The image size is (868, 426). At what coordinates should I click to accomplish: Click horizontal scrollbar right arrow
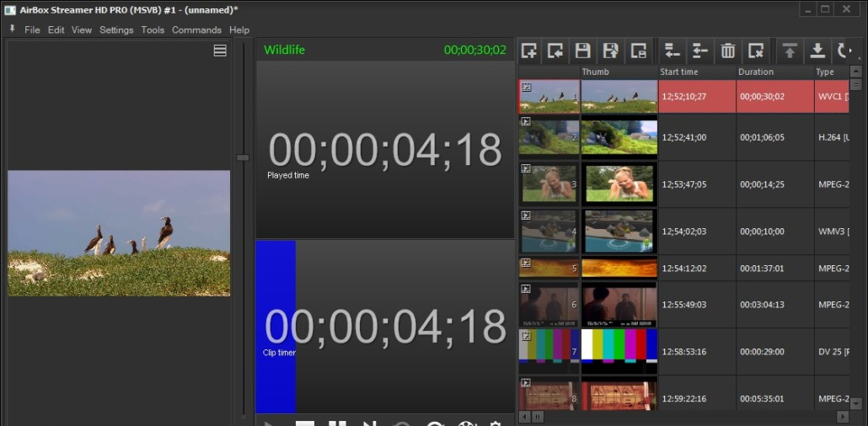[843, 416]
